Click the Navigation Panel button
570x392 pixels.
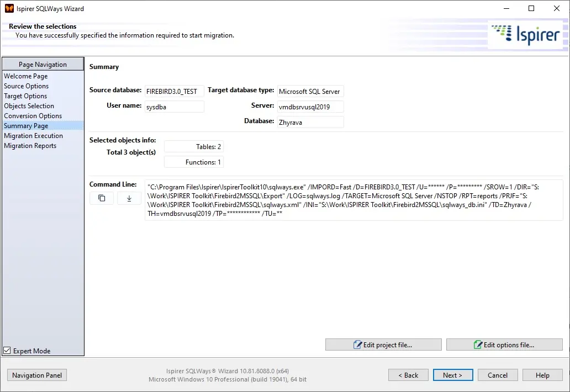coord(37,375)
